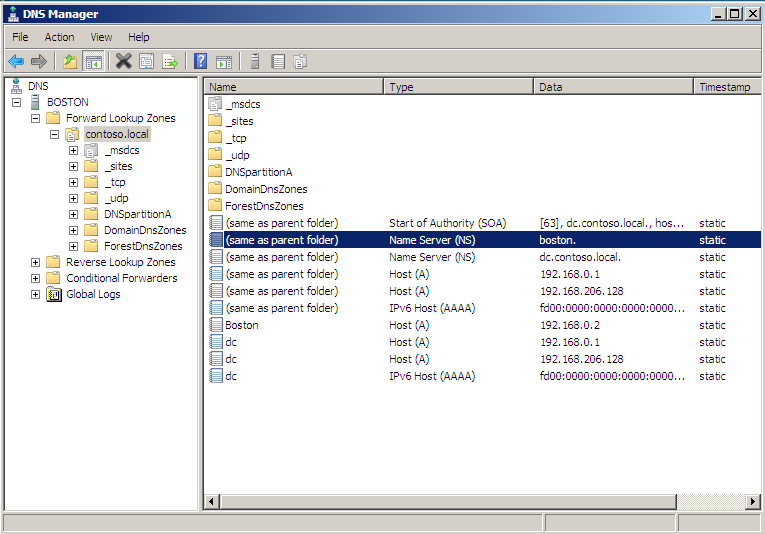The image size is (765, 534).
Task: Go up one level with folder icon
Action: point(70,61)
